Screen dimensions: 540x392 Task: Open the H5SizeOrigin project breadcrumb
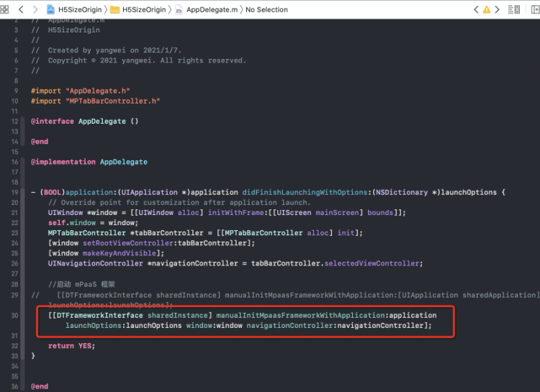[80, 9]
